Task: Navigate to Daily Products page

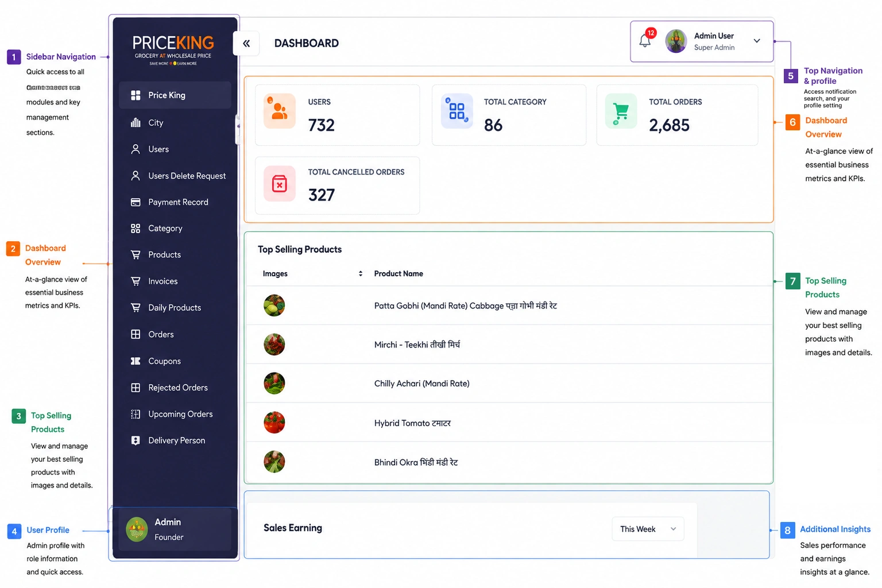Action: [x=175, y=308]
